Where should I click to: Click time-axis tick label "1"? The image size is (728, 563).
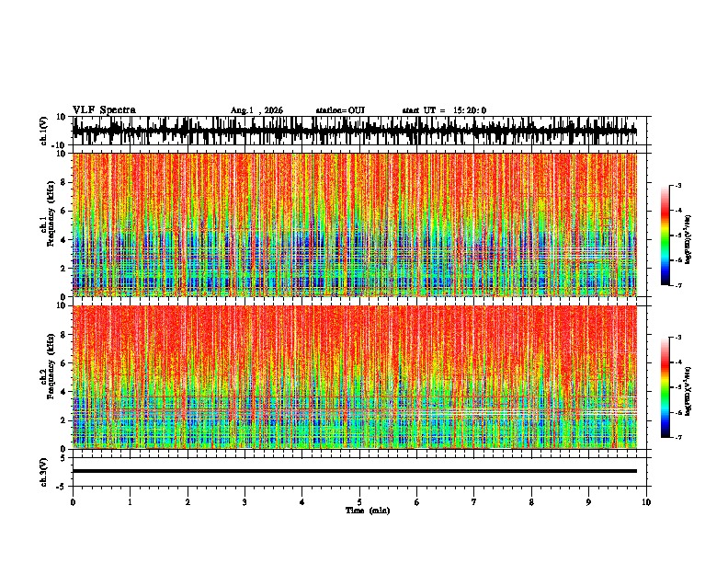130,502
